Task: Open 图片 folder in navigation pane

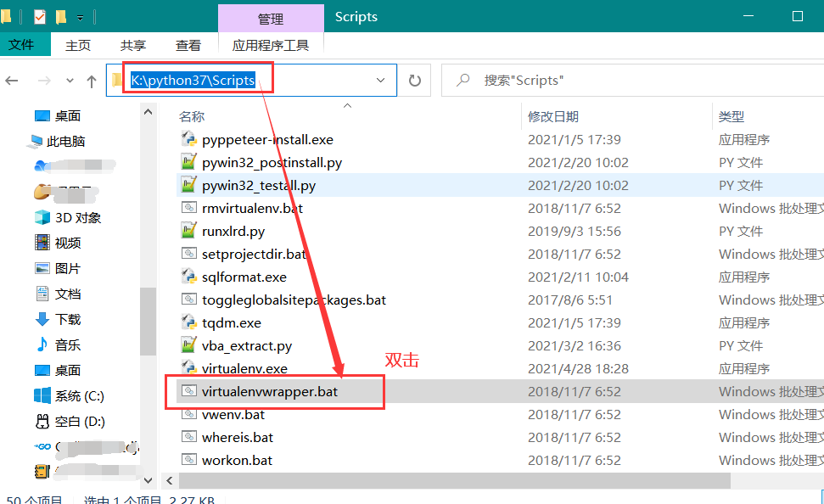Action: 68,269
